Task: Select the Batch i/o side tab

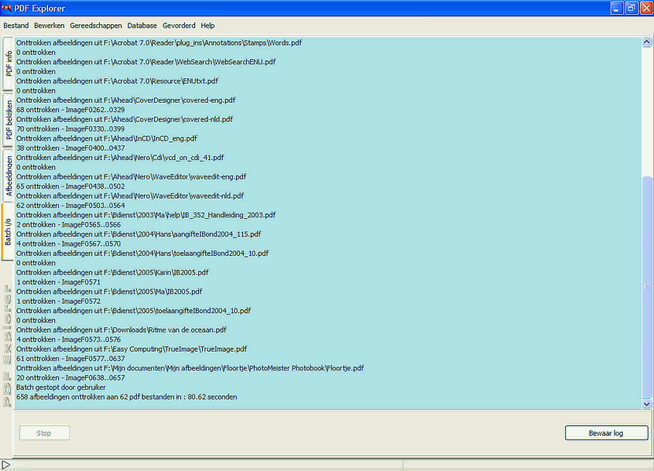Action: (9, 230)
